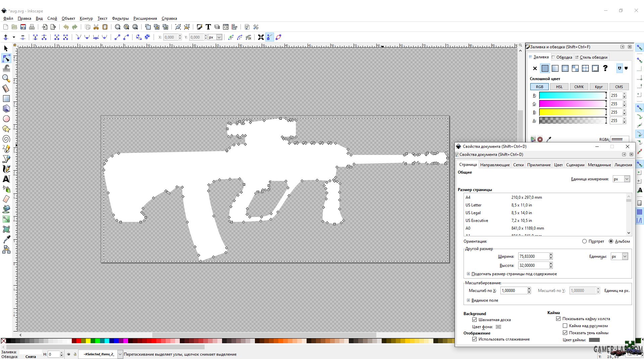Select the Rectangle tool
The width and height of the screenshot is (644, 359).
(6, 99)
